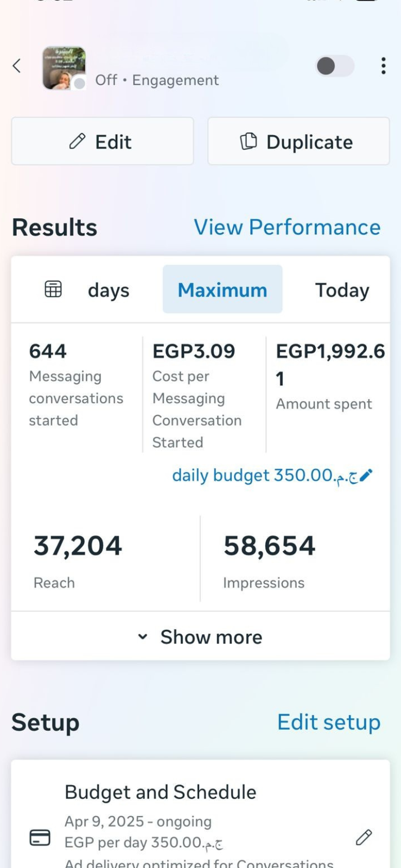Open the View Performance link
Screen dimensions: 401x868
(287, 227)
